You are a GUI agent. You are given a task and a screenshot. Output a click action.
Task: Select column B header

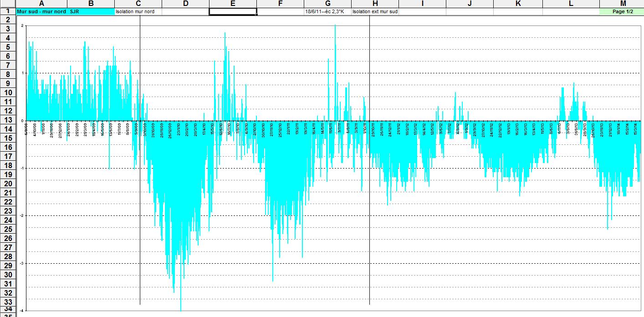click(91, 4)
